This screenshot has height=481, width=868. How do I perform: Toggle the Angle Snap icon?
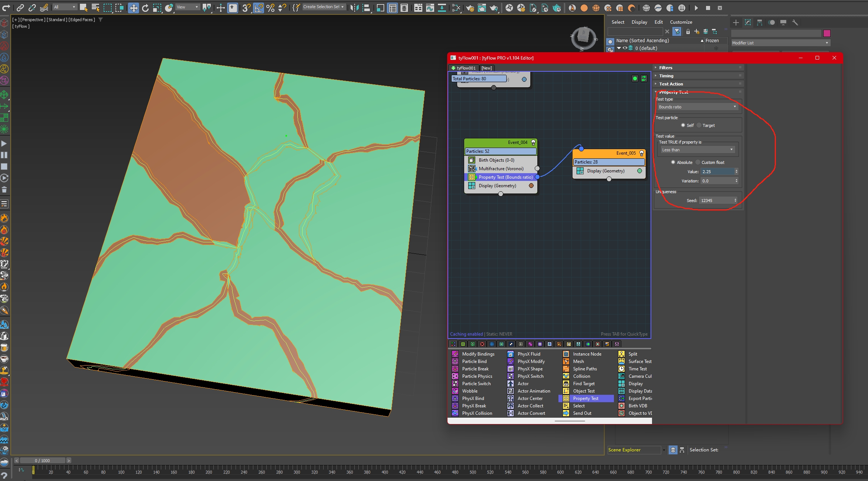point(259,8)
